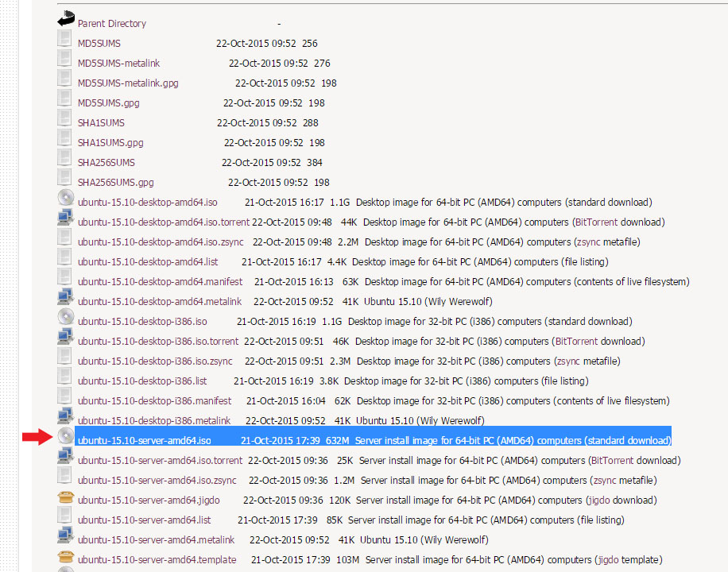Download ubuntu-15.10-desktop-amd64.iso
The width and height of the screenshot is (728, 572).
(x=148, y=203)
